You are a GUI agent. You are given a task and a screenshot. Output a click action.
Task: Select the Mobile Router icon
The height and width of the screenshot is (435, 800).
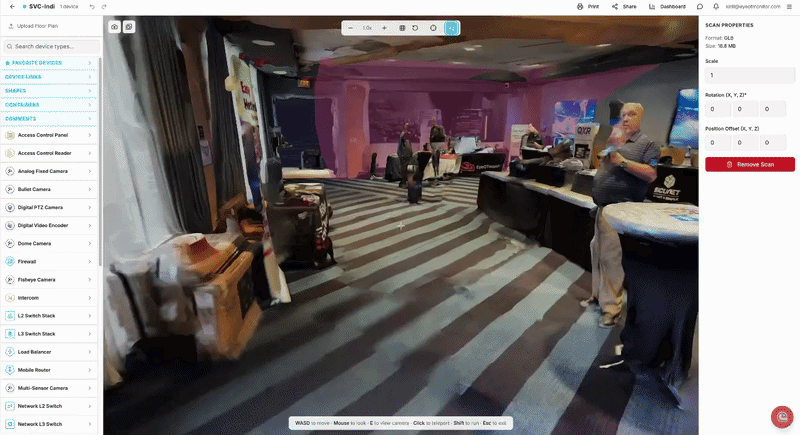[x=10, y=370]
